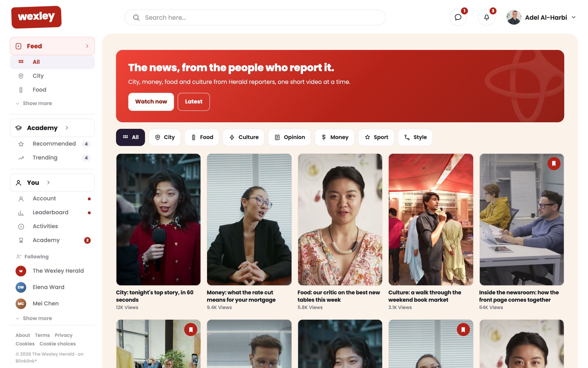
Task: Click the search magnifier icon
Action: (x=136, y=18)
